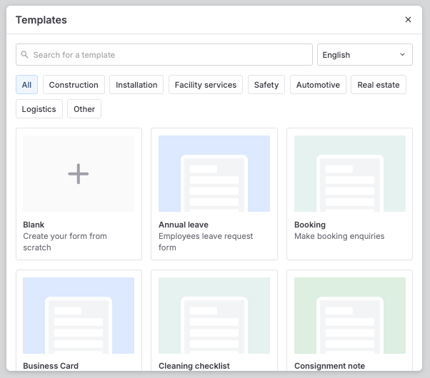This screenshot has width=430, height=378.
Task: Focus the Search for a template field
Action: pos(164,55)
